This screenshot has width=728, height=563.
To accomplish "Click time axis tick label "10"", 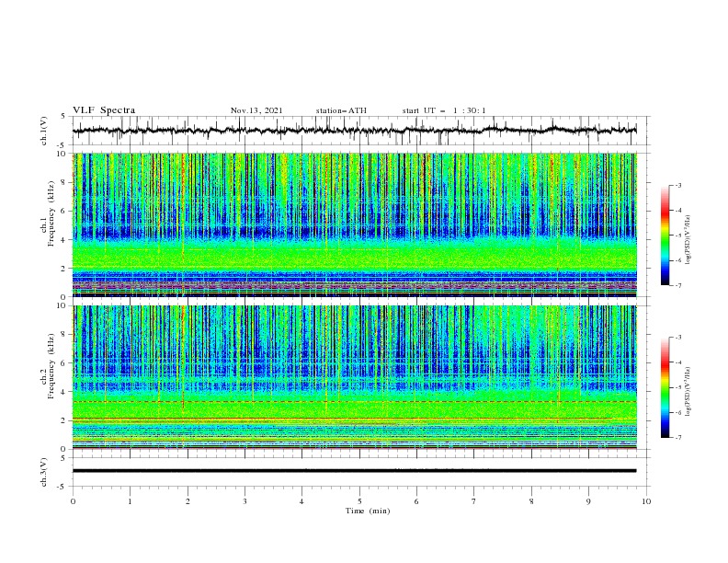I will point(646,501).
